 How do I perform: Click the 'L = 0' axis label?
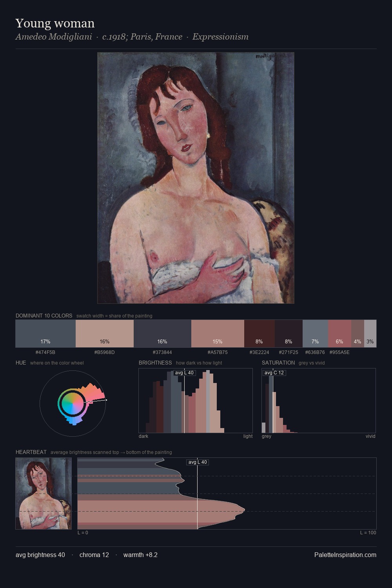(83, 533)
